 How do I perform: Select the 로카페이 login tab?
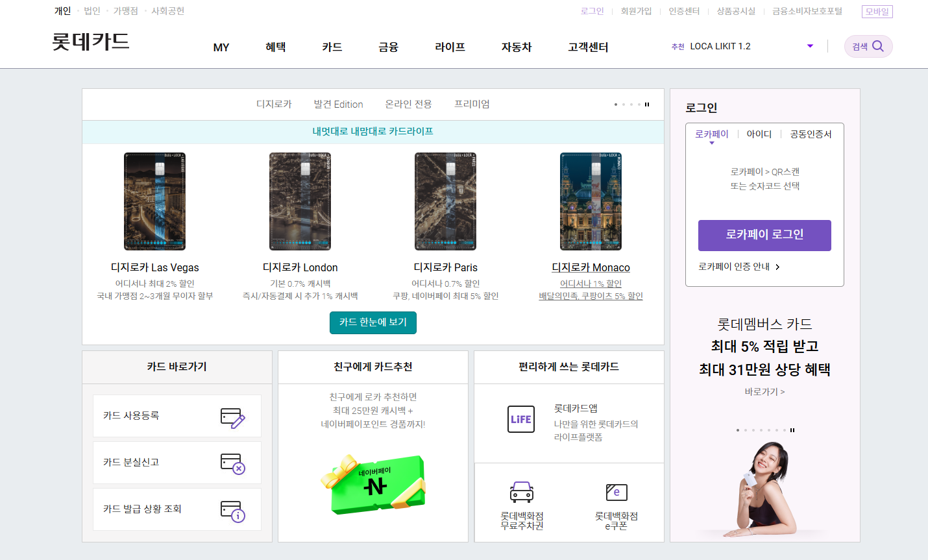tap(712, 134)
